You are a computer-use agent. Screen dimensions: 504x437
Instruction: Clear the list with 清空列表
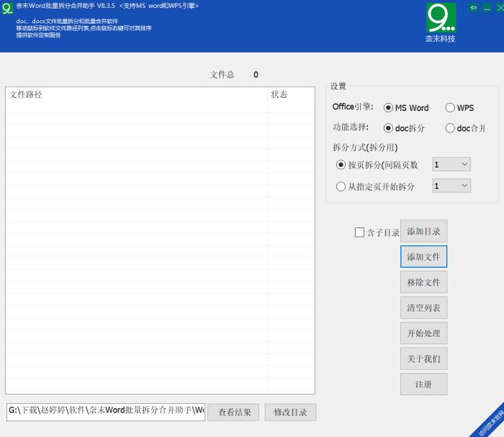click(423, 307)
